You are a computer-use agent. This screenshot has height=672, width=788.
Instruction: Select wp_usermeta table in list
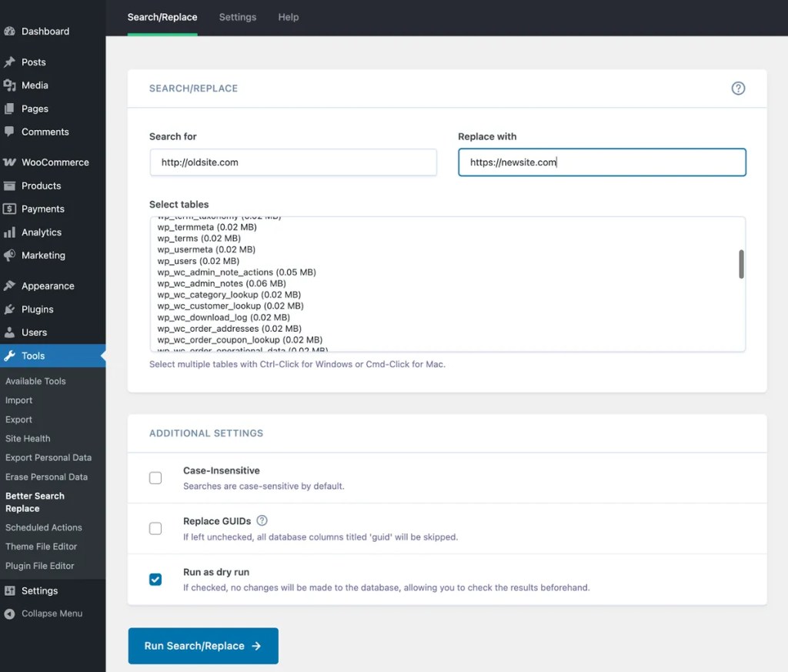point(206,249)
